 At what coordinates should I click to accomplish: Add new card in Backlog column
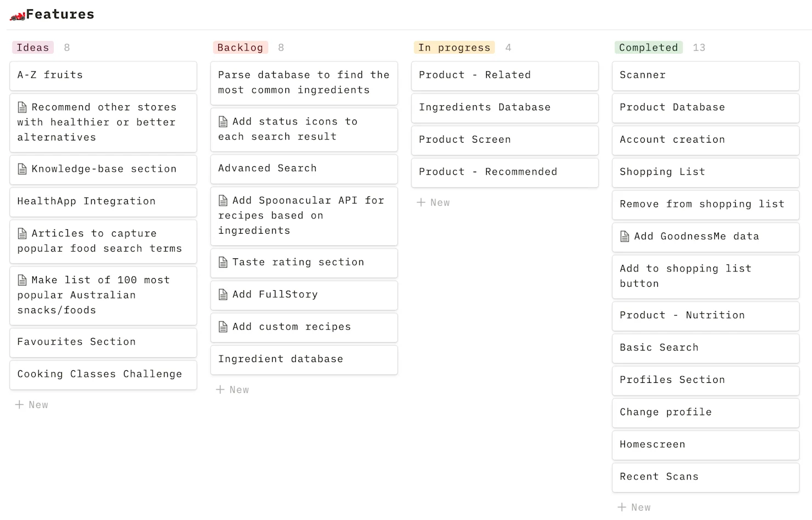tap(233, 389)
